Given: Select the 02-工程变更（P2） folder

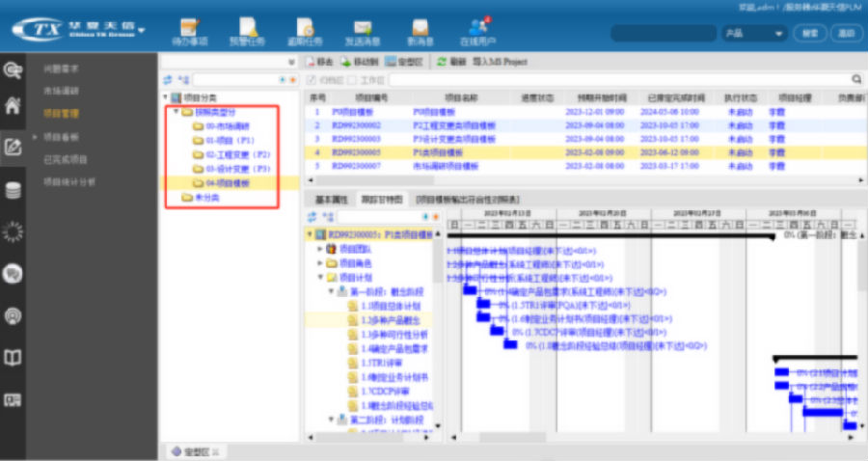Looking at the screenshot, I should click(x=238, y=154).
